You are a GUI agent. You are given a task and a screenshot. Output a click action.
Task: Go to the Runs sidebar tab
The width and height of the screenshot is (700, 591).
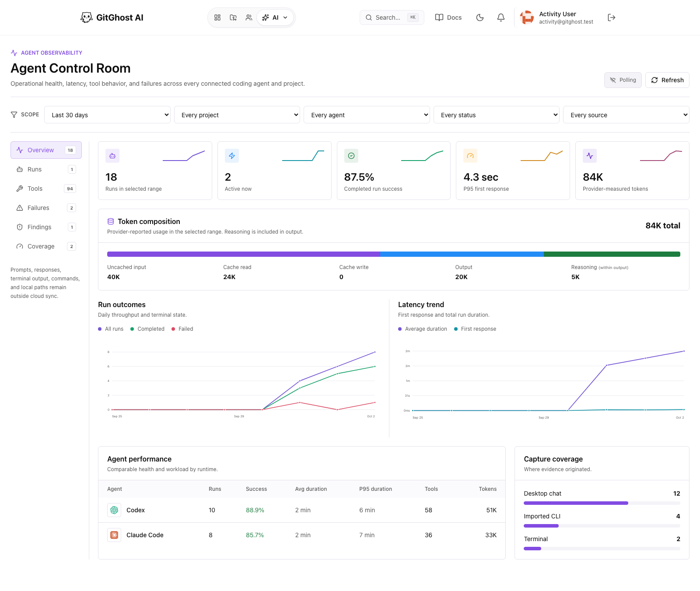coord(46,169)
